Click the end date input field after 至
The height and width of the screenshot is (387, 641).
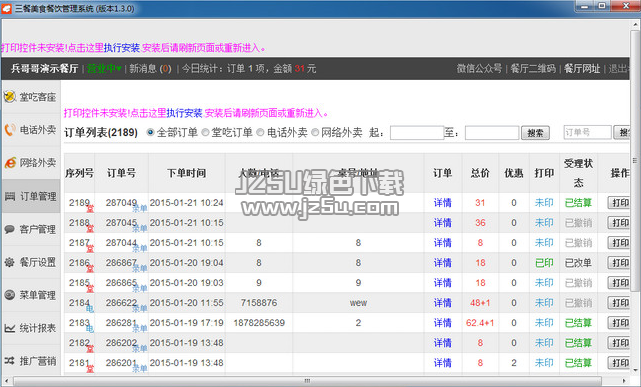point(492,133)
